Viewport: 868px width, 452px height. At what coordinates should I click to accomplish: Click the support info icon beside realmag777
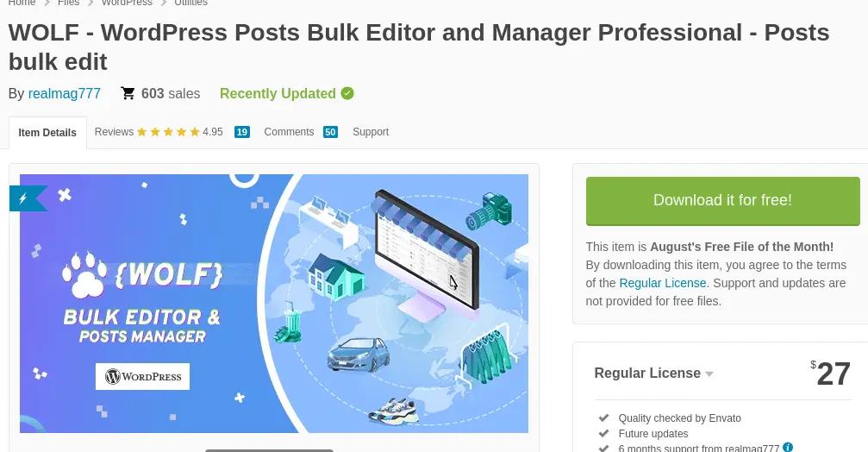[x=788, y=447]
